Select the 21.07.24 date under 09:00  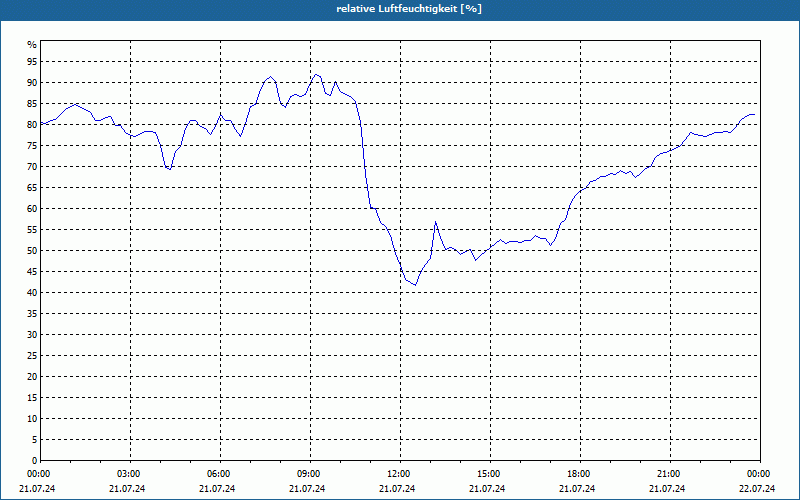[x=307, y=489]
